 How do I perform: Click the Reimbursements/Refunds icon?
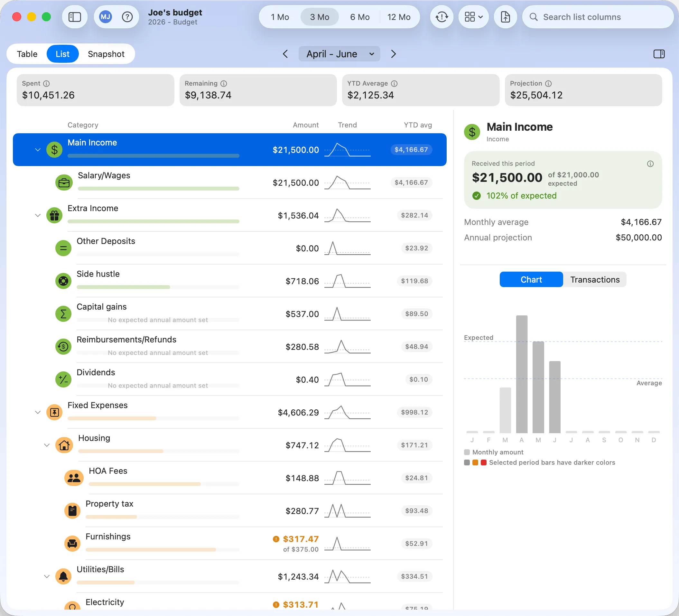point(63,347)
